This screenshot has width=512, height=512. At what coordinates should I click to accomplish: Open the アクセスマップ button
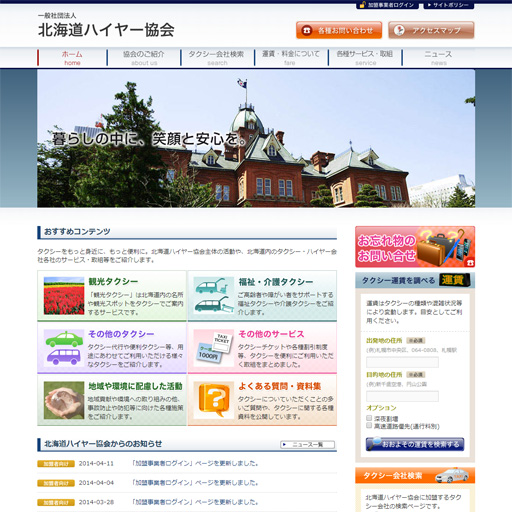tap(431, 30)
